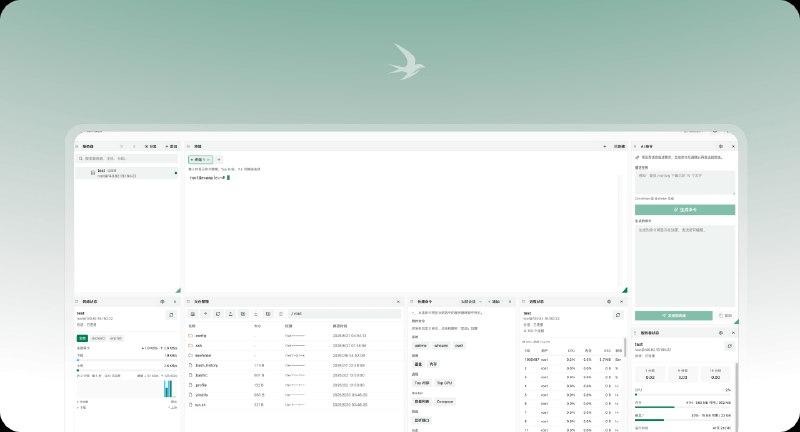Run the whoami quick command
The image size is (800, 432).
(x=441, y=346)
